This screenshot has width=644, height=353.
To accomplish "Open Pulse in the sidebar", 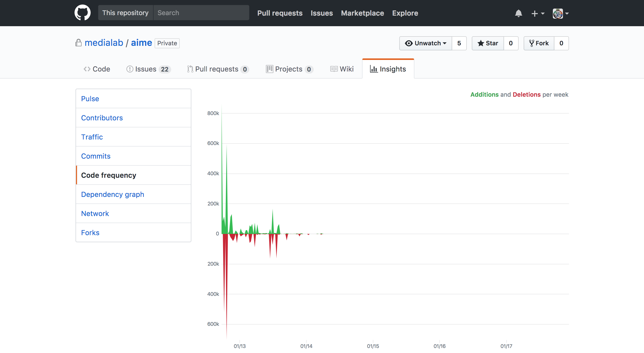I will coord(133,99).
